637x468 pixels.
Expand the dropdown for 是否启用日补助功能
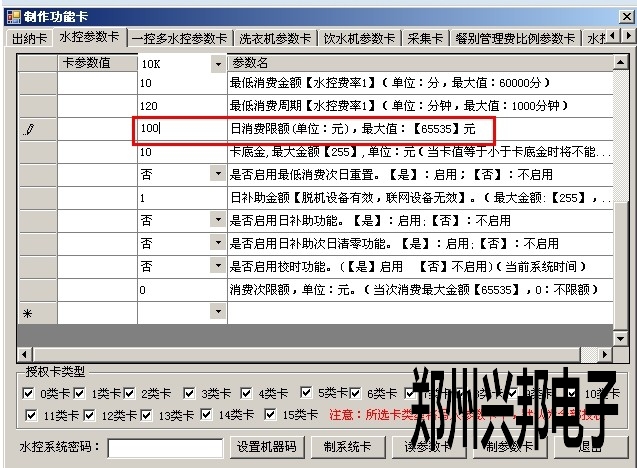coord(218,220)
